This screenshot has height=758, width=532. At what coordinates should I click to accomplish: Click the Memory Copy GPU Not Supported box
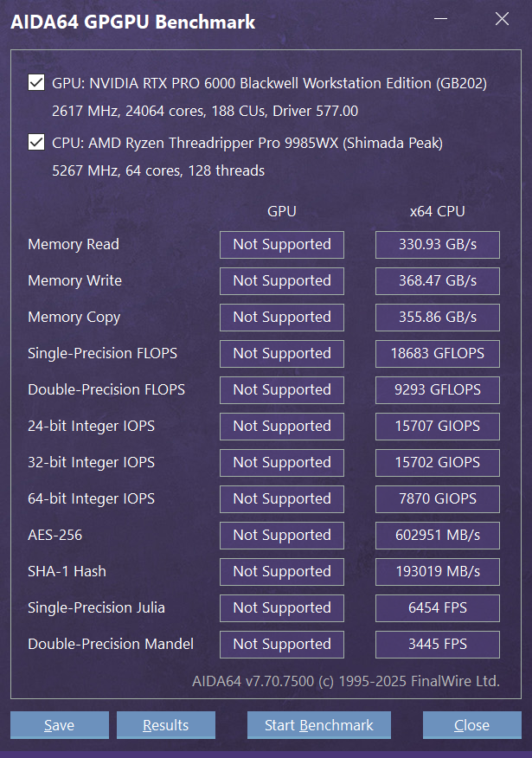282,317
